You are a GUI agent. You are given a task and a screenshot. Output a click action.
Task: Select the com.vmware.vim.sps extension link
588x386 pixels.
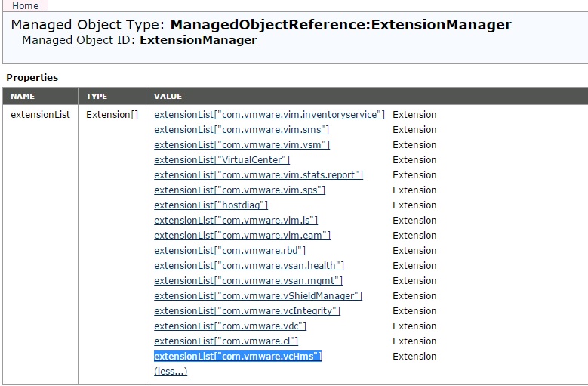tap(239, 190)
